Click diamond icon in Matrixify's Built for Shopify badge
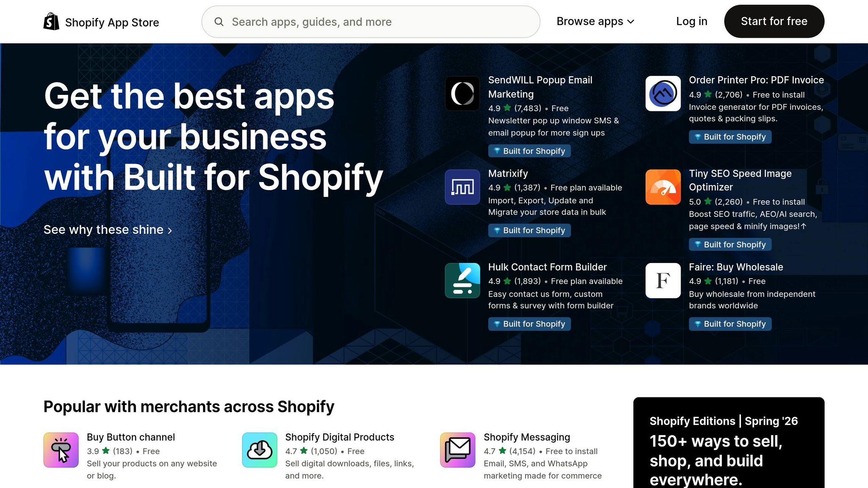This screenshot has width=868, height=488. [x=497, y=230]
